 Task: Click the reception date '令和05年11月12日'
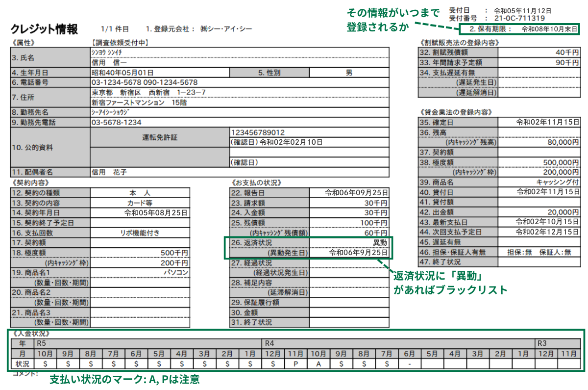point(522,10)
